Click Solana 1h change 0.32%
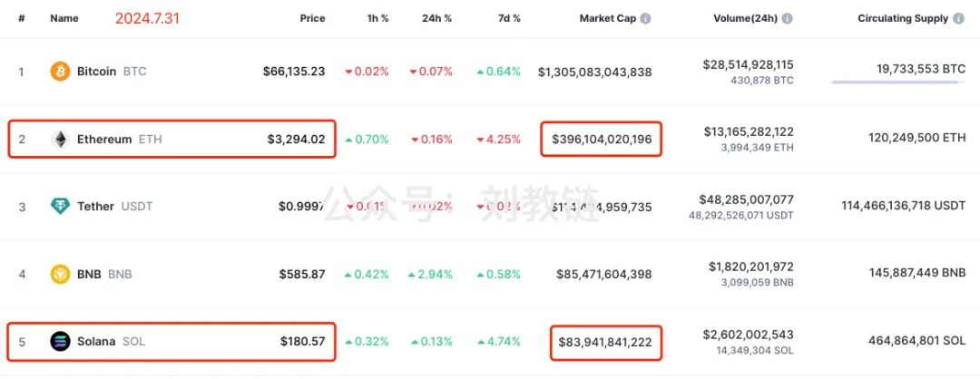Screen dimensions: 980x379 tap(367, 342)
